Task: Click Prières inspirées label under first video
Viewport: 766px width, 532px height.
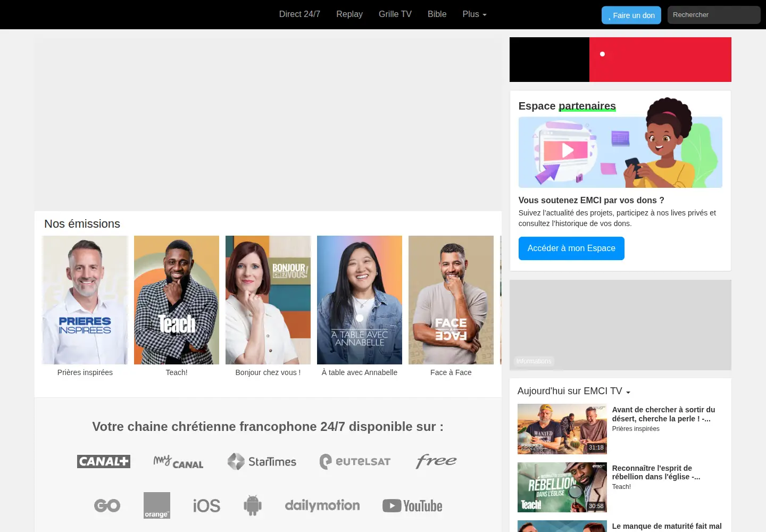Action: (636, 429)
